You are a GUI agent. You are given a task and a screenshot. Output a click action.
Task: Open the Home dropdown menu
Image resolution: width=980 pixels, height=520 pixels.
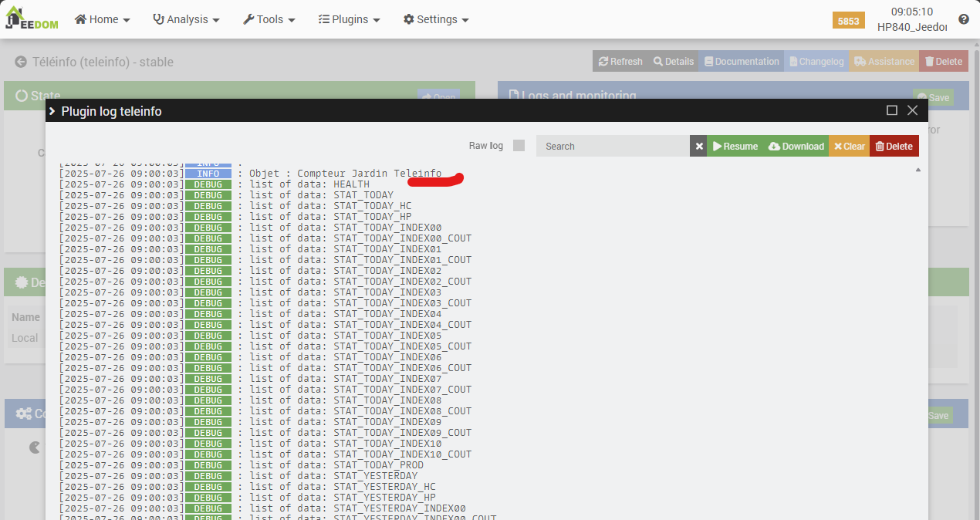click(102, 19)
